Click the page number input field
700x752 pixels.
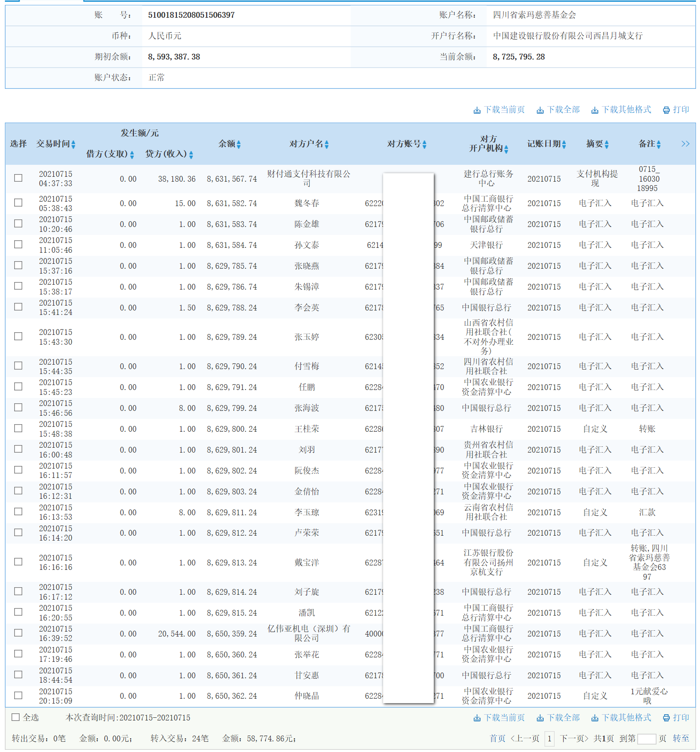pyautogui.click(x=646, y=739)
